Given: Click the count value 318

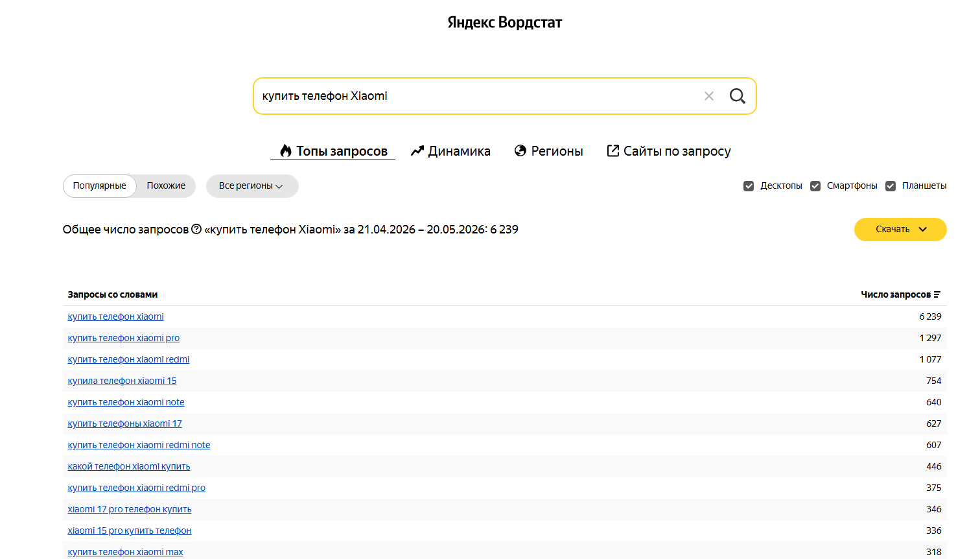Looking at the screenshot, I should point(934,552).
